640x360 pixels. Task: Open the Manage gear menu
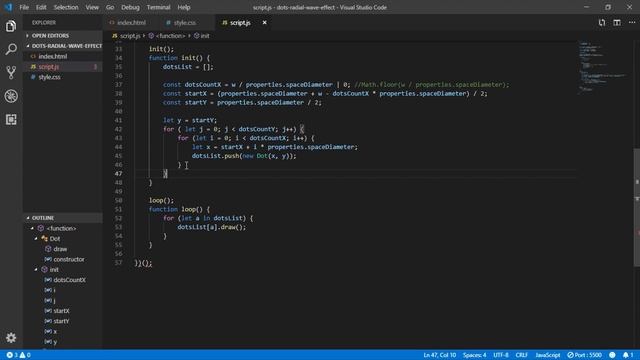tap(11, 338)
